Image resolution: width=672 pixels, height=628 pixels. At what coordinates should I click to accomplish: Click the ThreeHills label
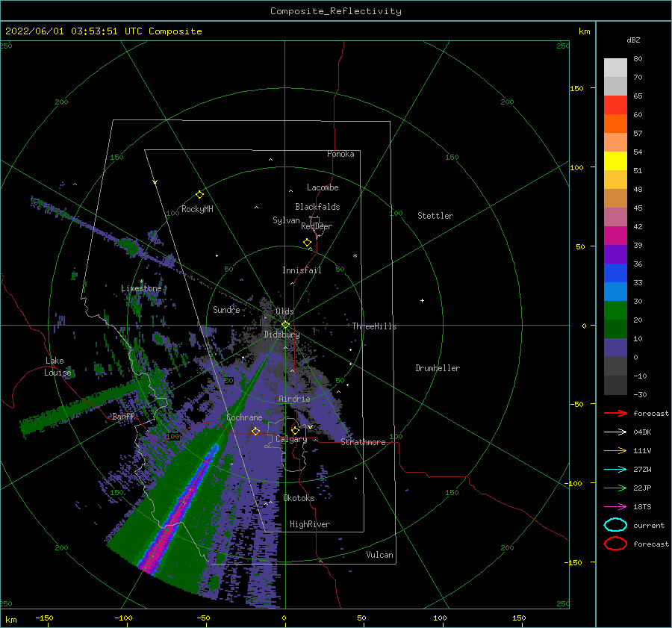pos(374,326)
